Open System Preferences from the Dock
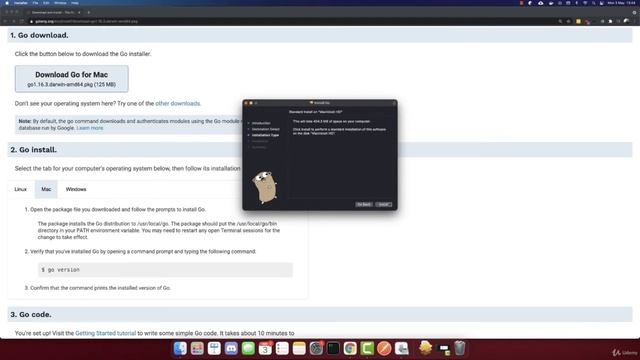 316,348
